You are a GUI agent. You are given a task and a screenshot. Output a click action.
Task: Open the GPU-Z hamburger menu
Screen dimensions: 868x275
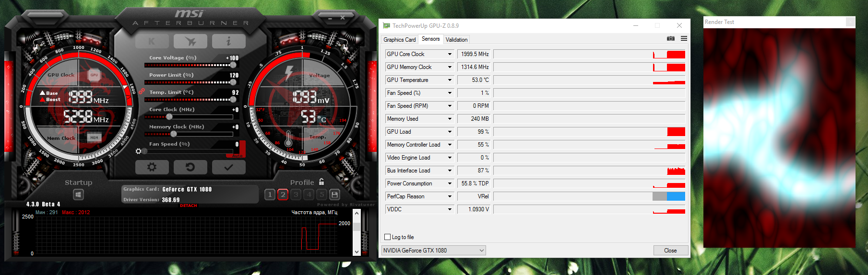coord(684,38)
